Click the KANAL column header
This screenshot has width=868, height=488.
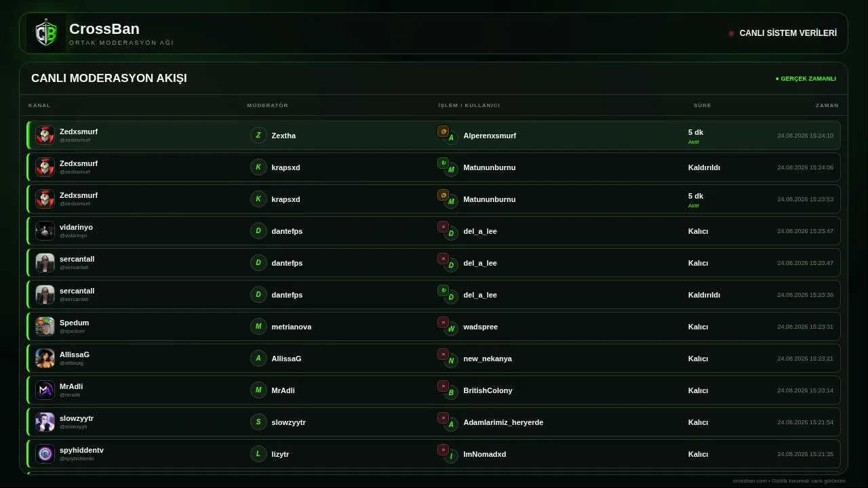click(39, 106)
